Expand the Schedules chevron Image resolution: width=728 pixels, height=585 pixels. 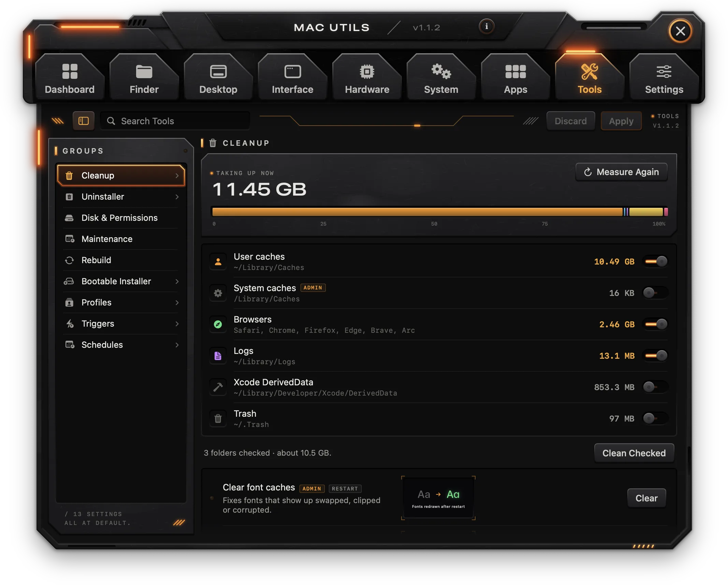177,345
